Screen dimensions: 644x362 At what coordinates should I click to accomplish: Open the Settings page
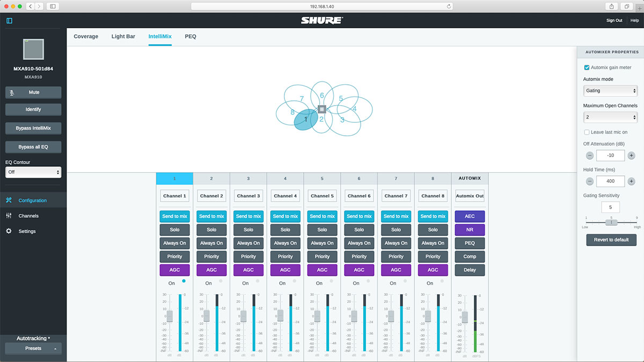[x=26, y=231]
